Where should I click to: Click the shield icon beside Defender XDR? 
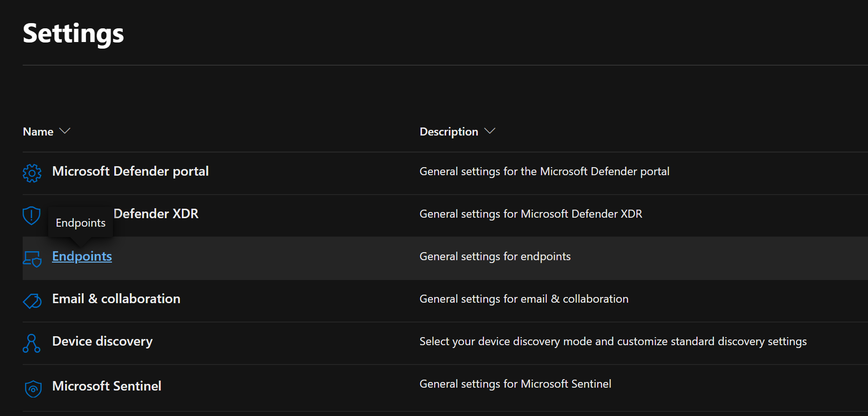(x=32, y=215)
